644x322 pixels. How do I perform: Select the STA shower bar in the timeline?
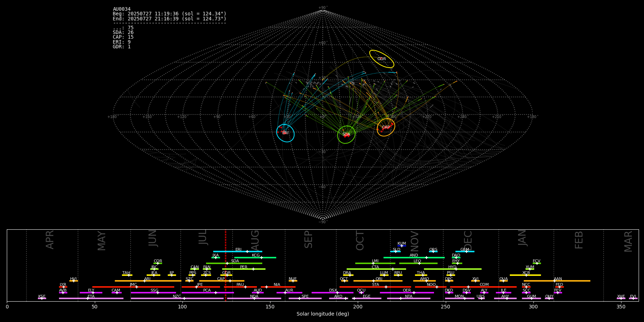coord(375,287)
